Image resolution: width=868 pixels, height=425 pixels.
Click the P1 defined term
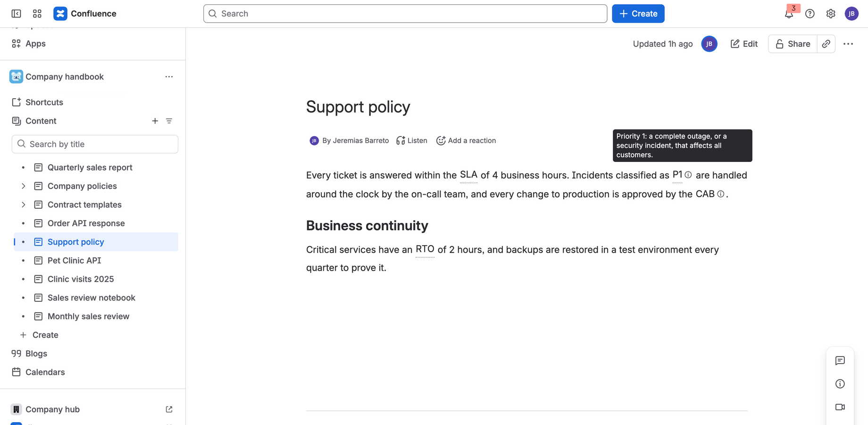tap(677, 175)
